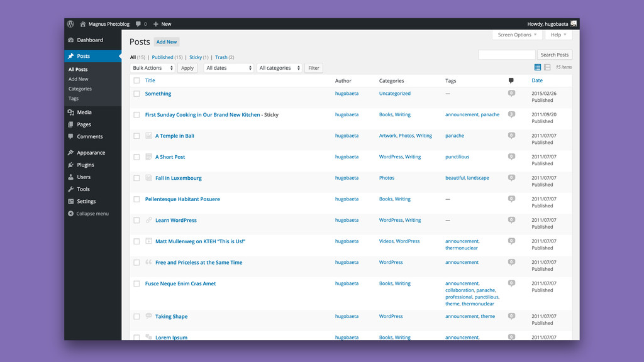The width and height of the screenshot is (644, 362).
Task: Click the Tools wrench icon
Action: pyautogui.click(x=70, y=189)
